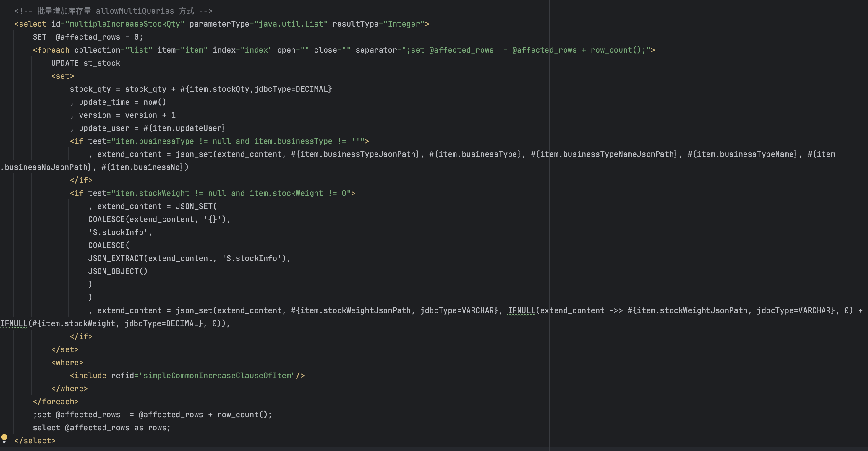This screenshot has height=451, width=868.
Task: Click the collection value "list"
Action: pyautogui.click(x=139, y=50)
